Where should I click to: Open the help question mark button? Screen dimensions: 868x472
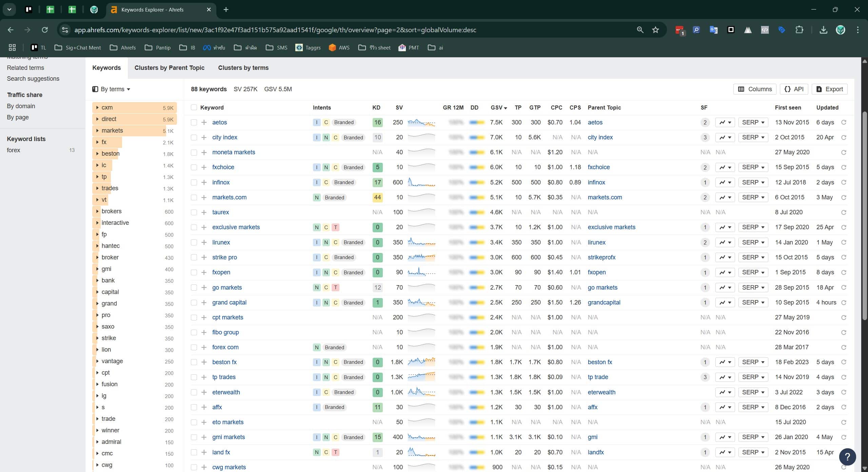[847, 457]
